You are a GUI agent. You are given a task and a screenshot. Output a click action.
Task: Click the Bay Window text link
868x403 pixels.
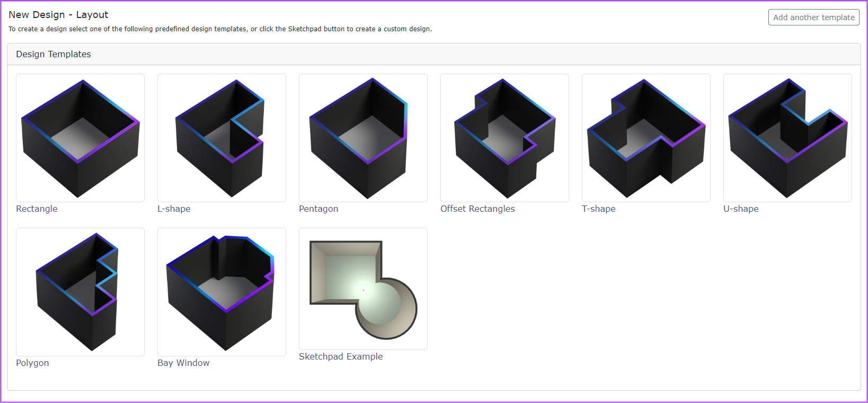[x=183, y=363]
